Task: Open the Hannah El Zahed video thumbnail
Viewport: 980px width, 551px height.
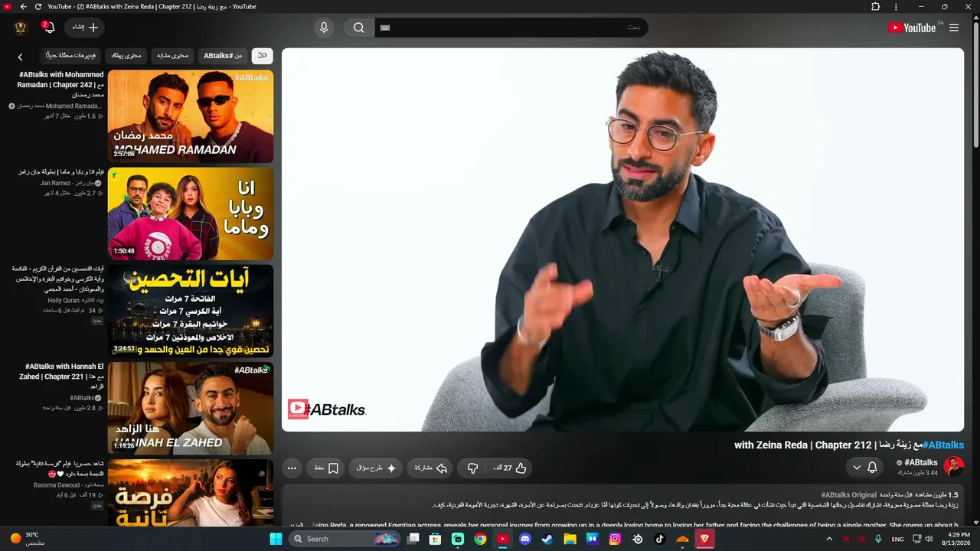Action: click(191, 408)
